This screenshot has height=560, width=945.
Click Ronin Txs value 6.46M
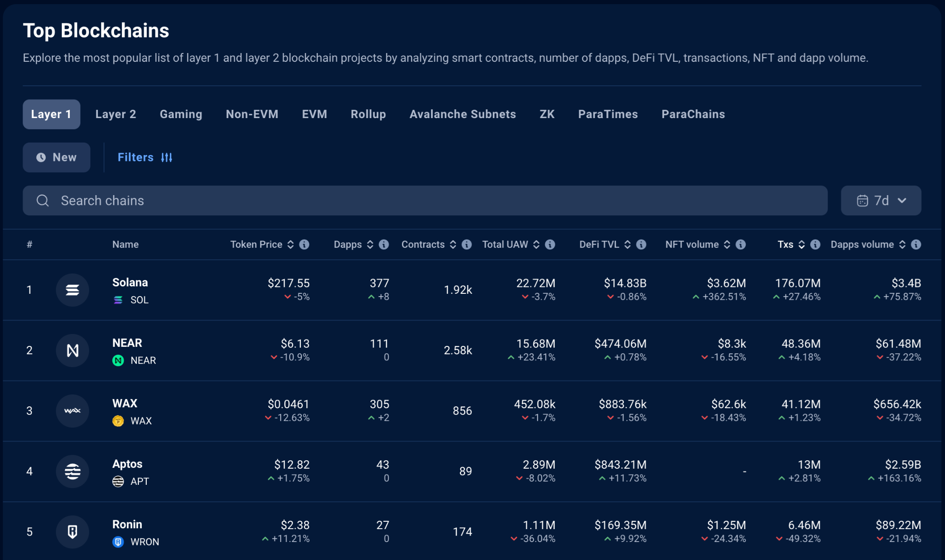[x=804, y=525]
